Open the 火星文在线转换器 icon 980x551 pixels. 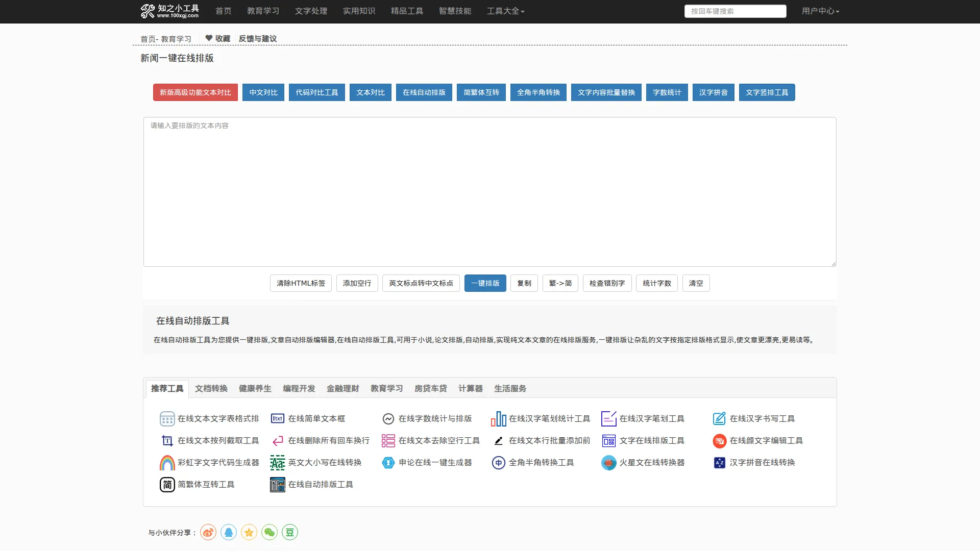pos(608,463)
